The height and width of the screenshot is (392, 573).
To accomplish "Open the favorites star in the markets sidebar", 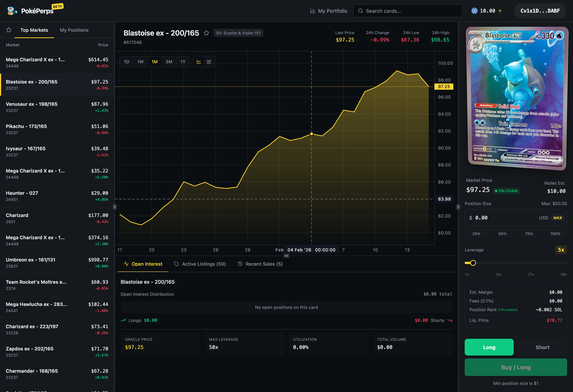I will 9,30.
